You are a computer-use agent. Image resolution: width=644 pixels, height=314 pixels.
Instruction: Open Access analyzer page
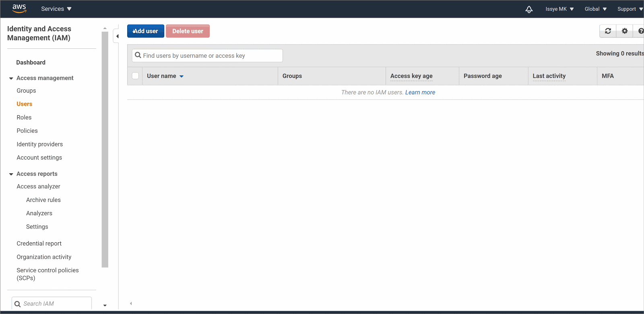[x=38, y=186]
